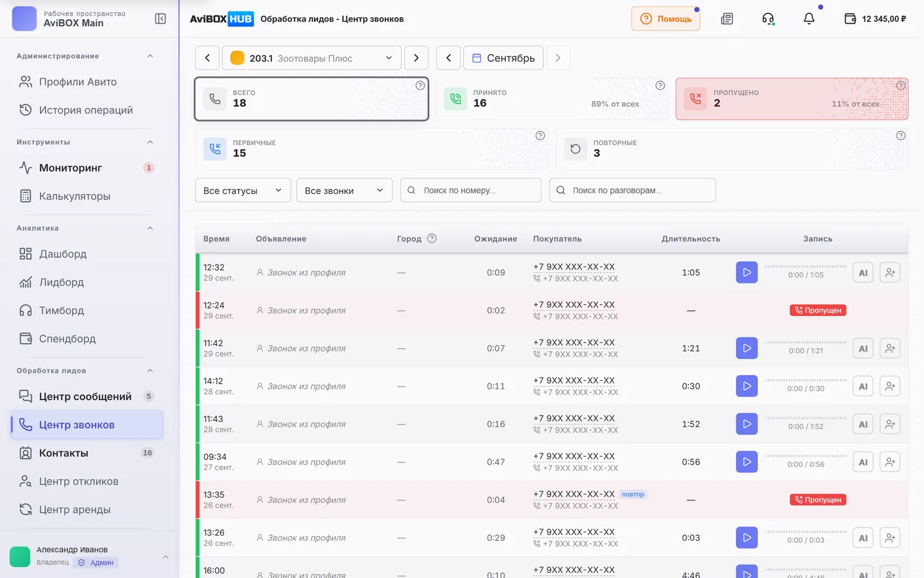The width and height of the screenshot is (924, 578).
Task: Add contact for the 12:32 call
Action: tap(890, 272)
